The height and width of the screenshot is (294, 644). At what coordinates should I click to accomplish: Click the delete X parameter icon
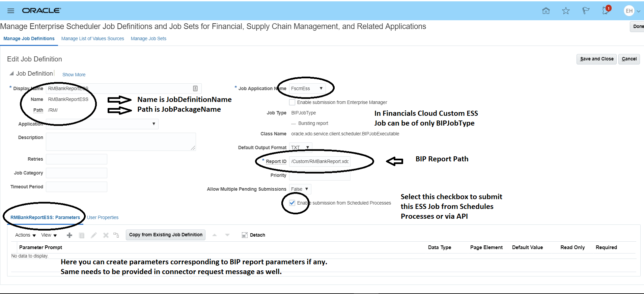click(106, 235)
